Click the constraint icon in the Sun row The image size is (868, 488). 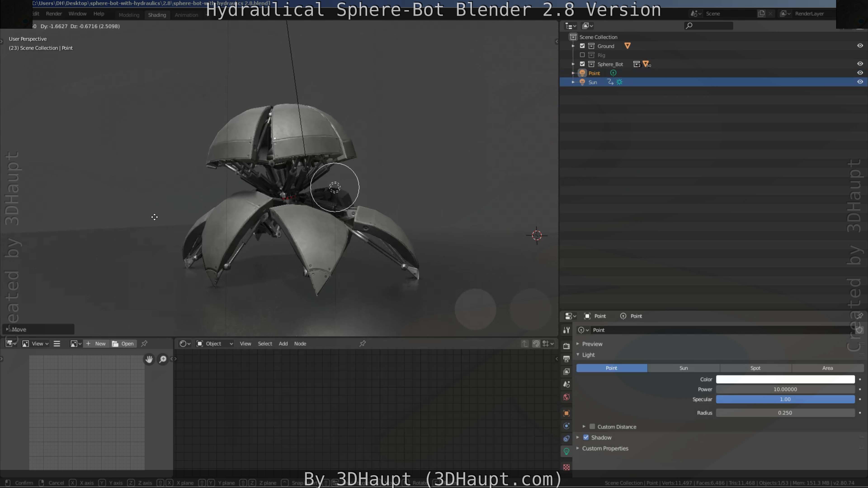610,82
